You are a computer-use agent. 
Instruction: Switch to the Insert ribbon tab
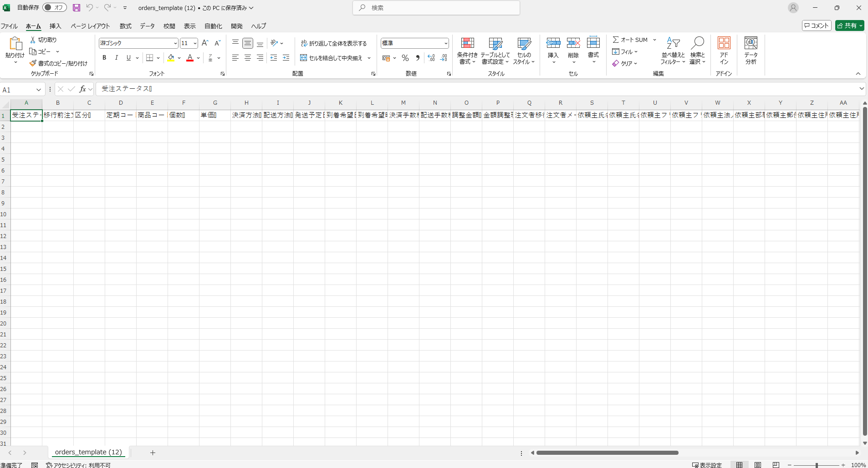[55, 26]
